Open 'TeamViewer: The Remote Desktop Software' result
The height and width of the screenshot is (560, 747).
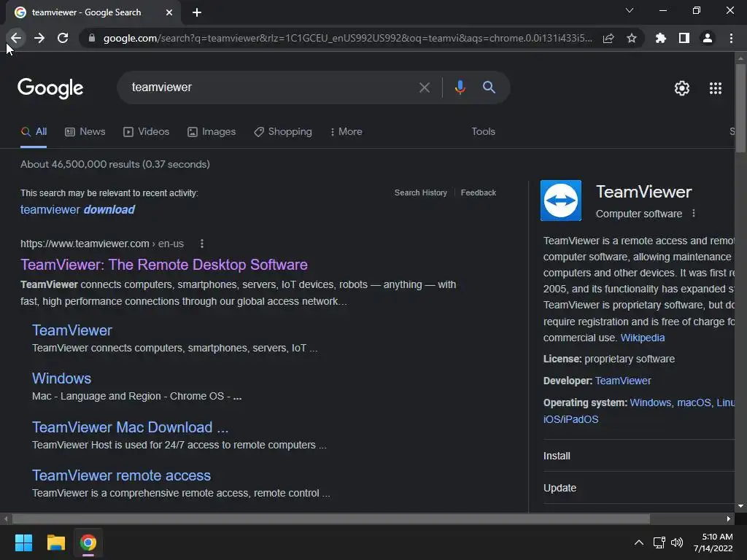164,265
